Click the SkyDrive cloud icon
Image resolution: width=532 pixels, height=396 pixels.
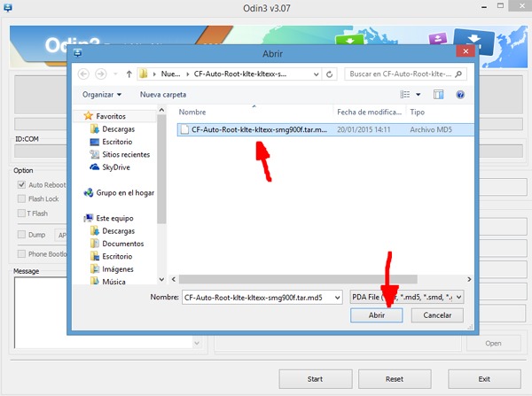[x=94, y=167]
